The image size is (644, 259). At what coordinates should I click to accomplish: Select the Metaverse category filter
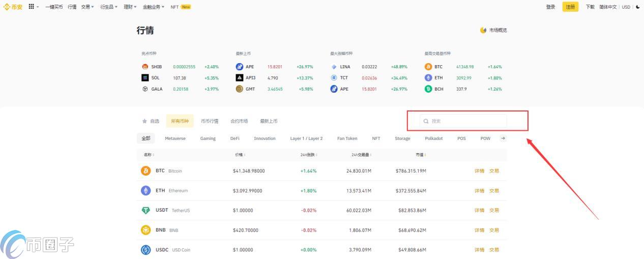(175, 138)
